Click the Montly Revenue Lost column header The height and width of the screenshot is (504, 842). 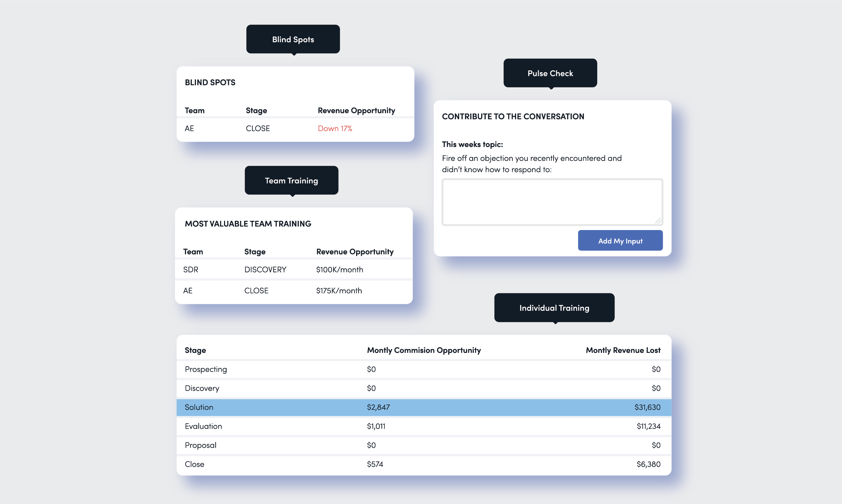tap(622, 350)
